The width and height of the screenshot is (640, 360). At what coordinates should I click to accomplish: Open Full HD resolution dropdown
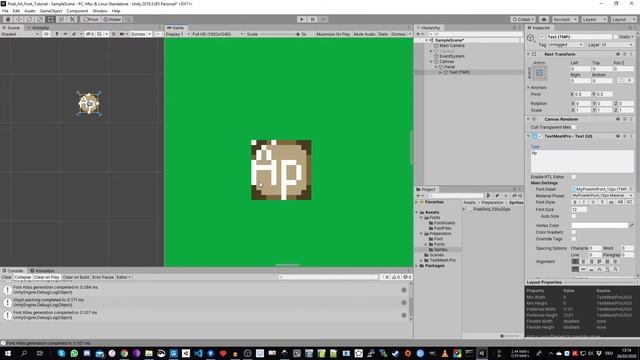coord(218,34)
